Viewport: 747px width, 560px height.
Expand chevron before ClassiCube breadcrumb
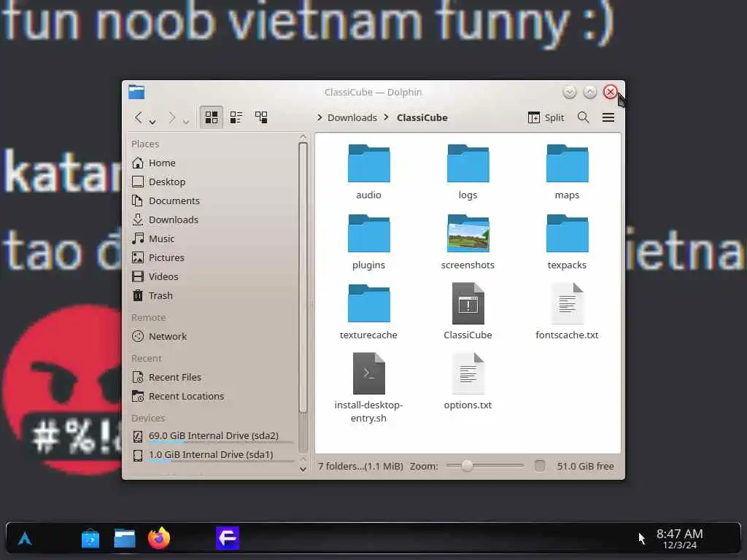point(387,117)
